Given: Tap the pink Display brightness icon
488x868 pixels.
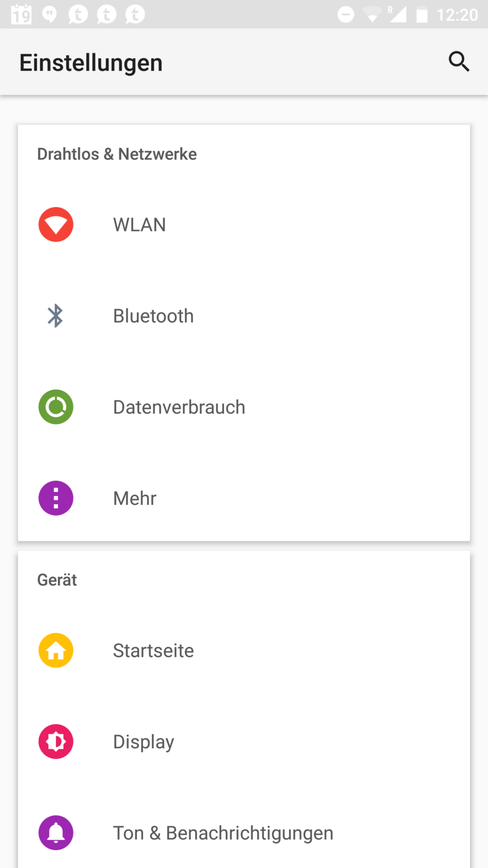Looking at the screenshot, I should click(56, 742).
